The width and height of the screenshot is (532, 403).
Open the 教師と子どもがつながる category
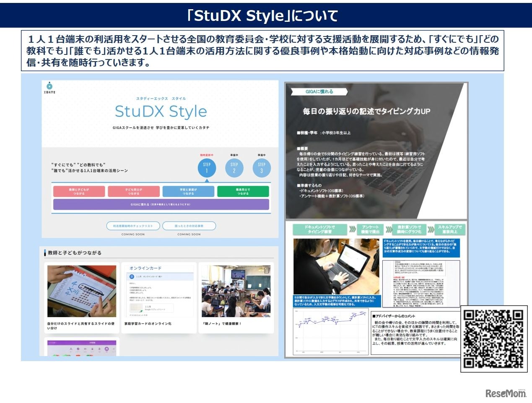(79, 191)
